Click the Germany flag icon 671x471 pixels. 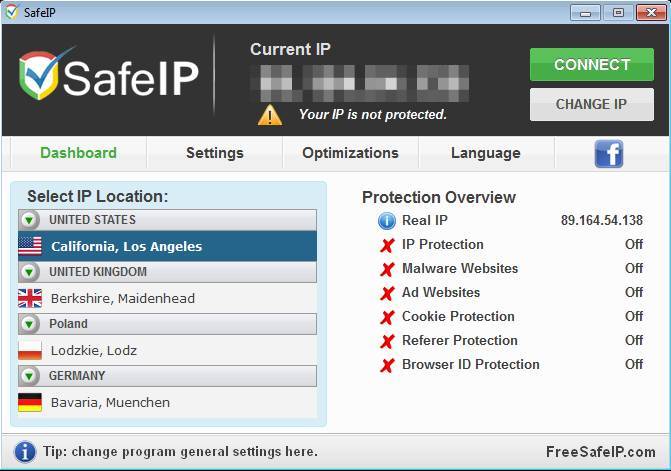click(30, 402)
